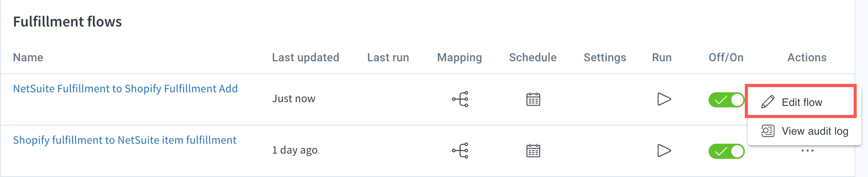Click the Off/On column header

click(x=726, y=57)
